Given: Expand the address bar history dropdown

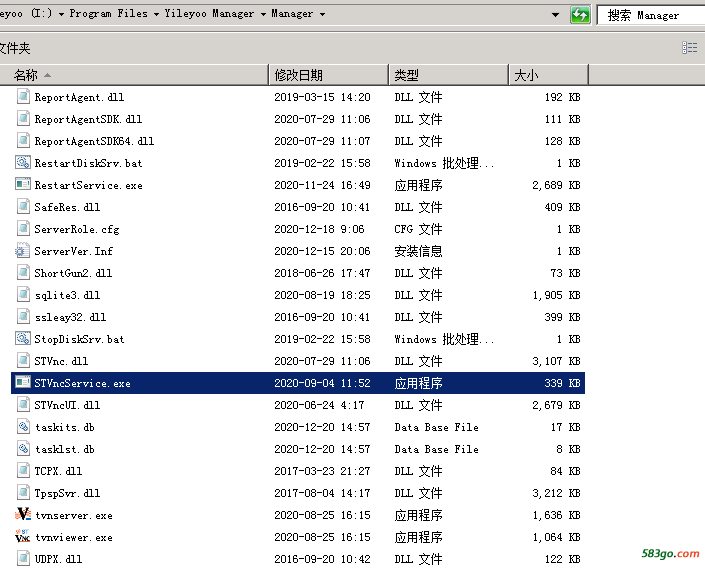Looking at the screenshot, I should click(556, 15).
